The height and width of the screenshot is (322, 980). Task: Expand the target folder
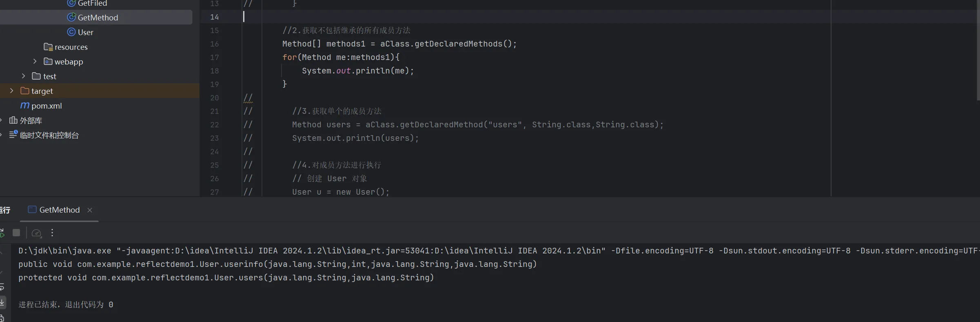pos(12,91)
